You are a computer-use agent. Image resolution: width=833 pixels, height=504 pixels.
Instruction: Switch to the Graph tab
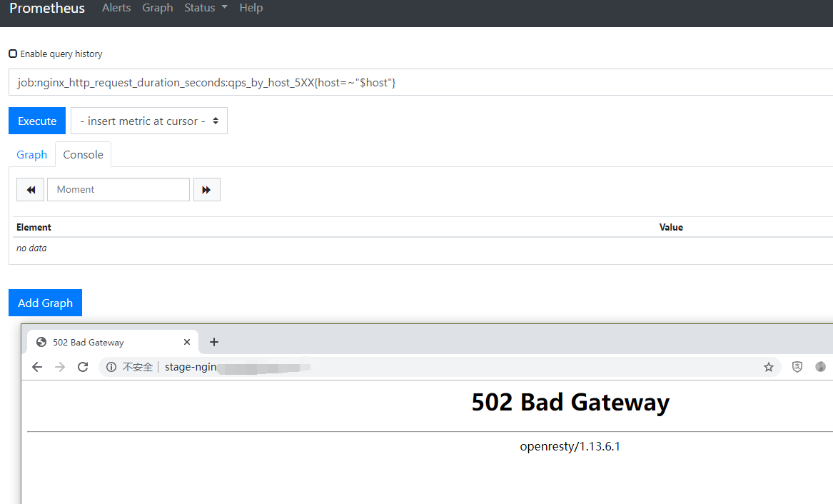tap(32, 154)
